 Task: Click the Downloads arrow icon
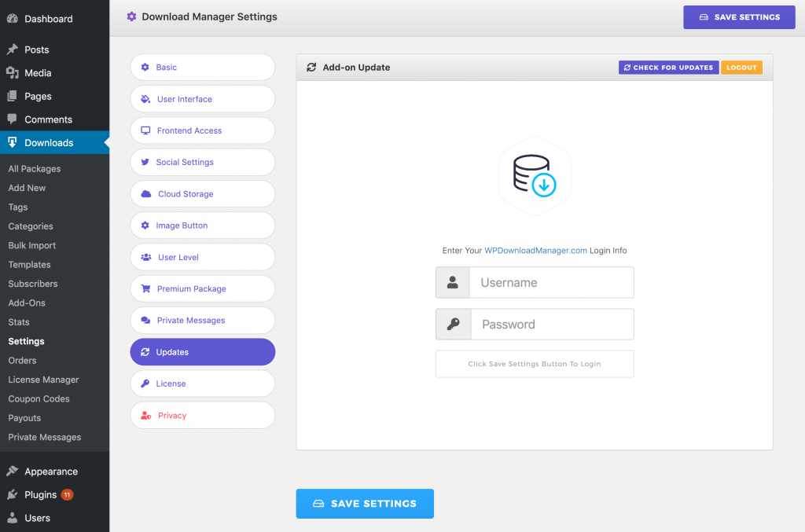(x=13, y=142)
